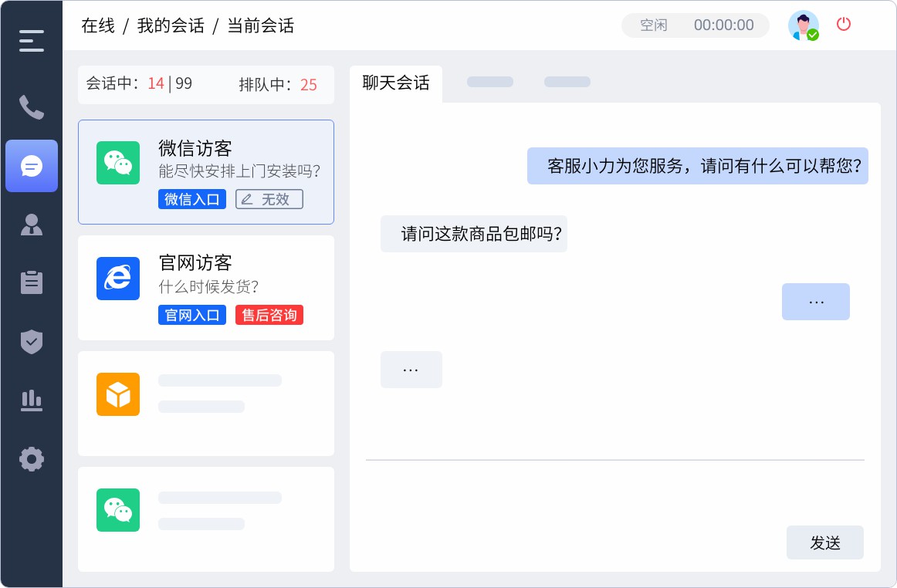Image resolution: width=897 pixels, height=588 pixels.
Task: Select the 聊天会话 tab
Action: point(396,83)
